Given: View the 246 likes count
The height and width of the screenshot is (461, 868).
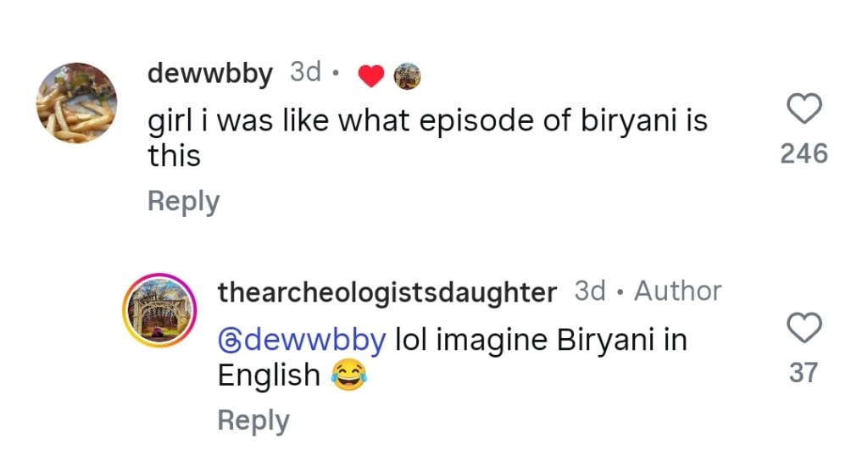Looking at the screenshot, I should (804, 153).
